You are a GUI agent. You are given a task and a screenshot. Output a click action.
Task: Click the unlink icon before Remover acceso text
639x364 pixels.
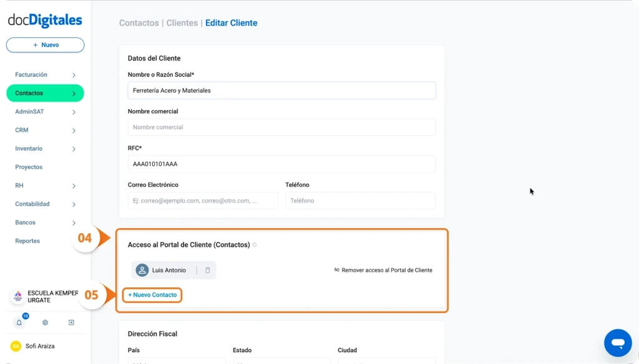[337, 270]
